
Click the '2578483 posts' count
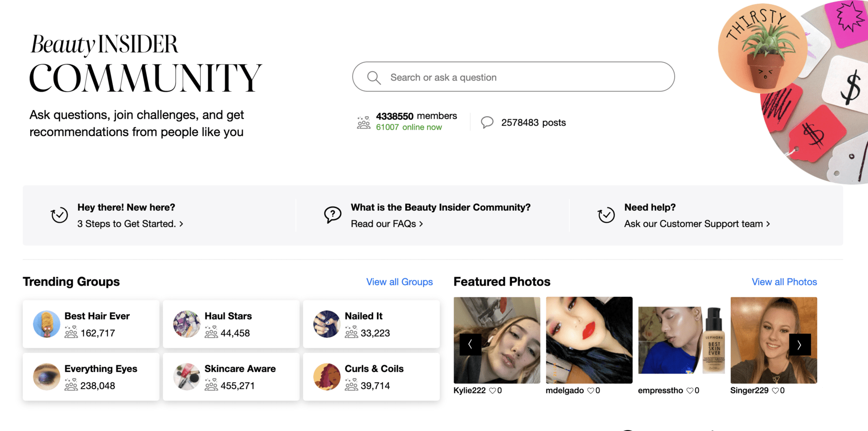point(534,123)
